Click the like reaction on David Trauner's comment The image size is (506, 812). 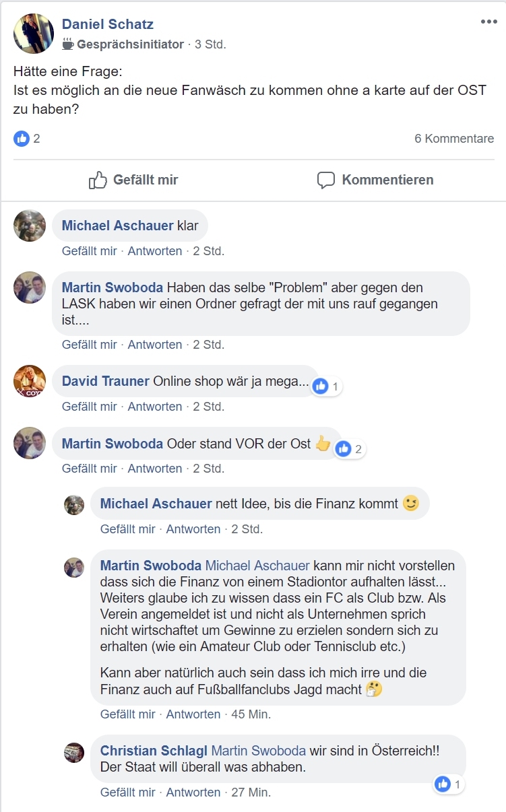[321, 386]
